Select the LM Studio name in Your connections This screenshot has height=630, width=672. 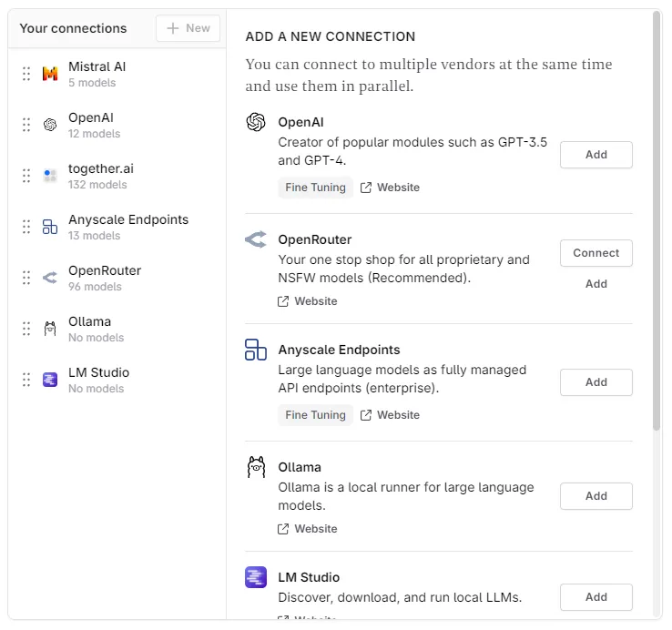pyautogui.click(x=98, y=373)
